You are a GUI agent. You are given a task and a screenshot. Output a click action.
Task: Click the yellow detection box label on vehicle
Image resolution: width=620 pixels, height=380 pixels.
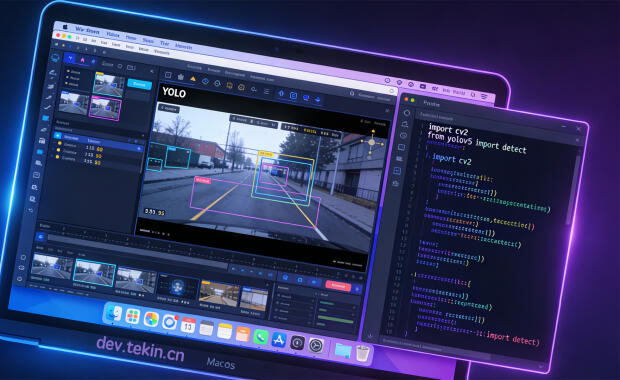click(x=266, y=154)
